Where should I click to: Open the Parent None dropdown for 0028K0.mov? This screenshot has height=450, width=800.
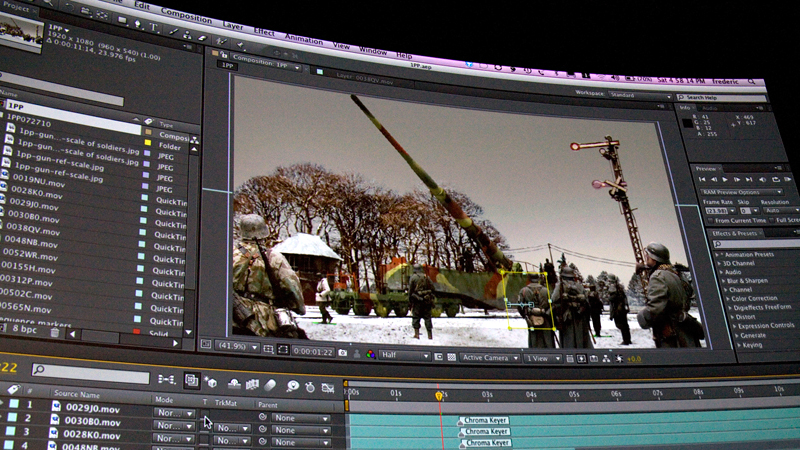[300, 442]
